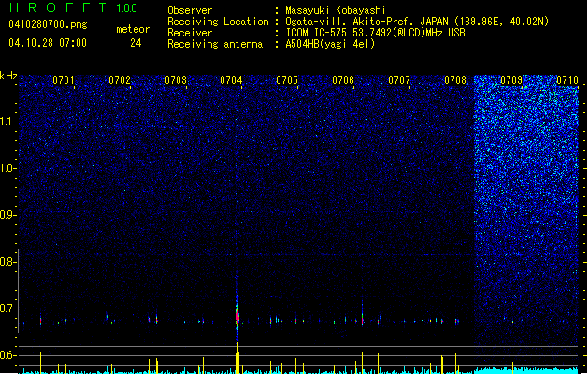Click the meteor count value 24
The width and height of the screenshot is (588, 374).
(x=136, y=43)
